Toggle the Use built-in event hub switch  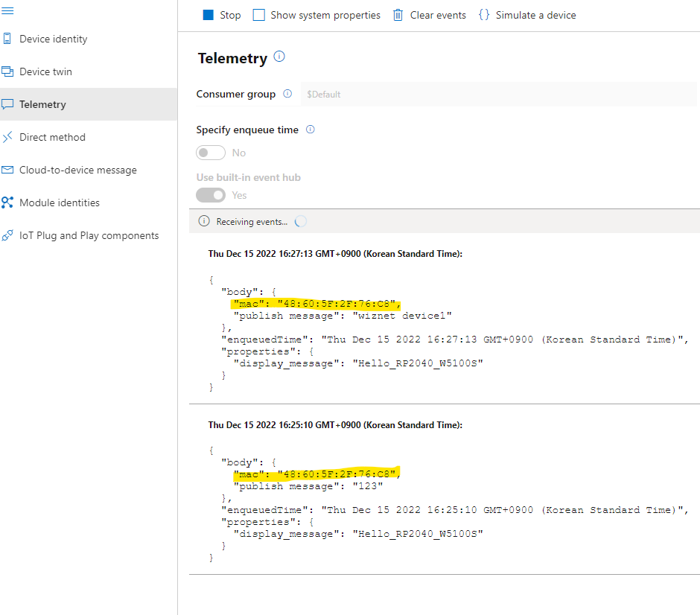point(211,195)
